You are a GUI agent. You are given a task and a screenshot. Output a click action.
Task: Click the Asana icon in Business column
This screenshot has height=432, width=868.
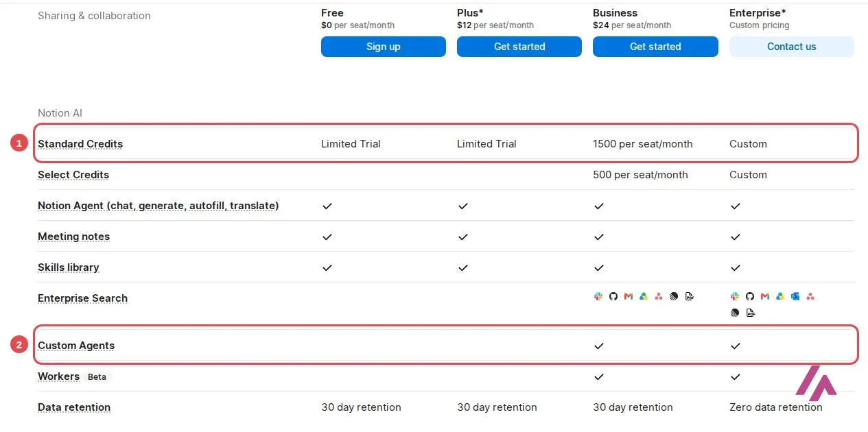(659, 296)
